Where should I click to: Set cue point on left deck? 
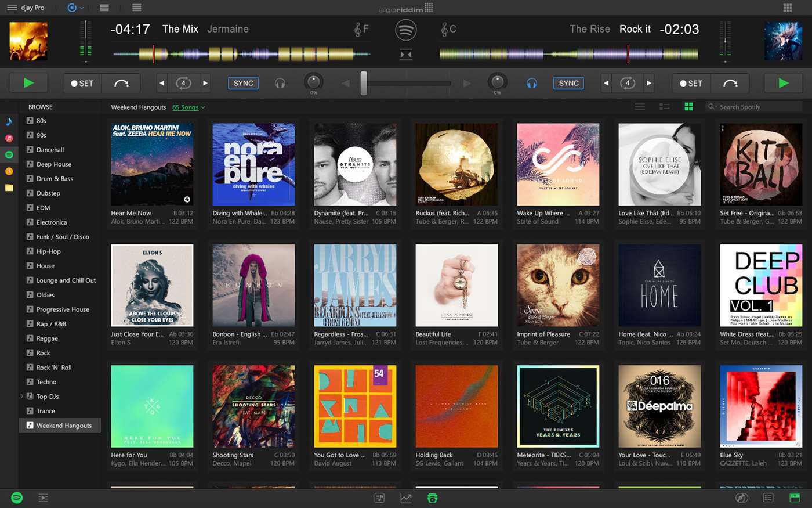tap(82, 83)
